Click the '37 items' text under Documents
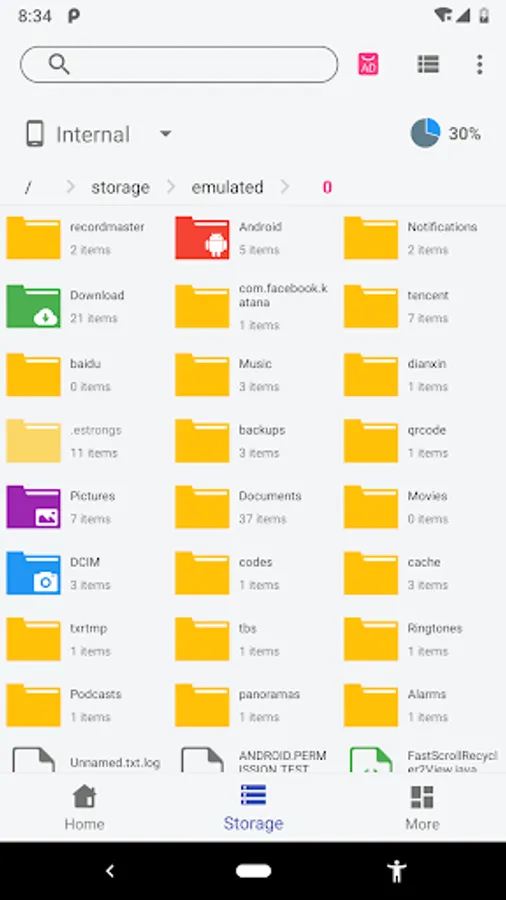Image resolution: width=506 pixels, height=900 pixels. (x=262, y=519)
